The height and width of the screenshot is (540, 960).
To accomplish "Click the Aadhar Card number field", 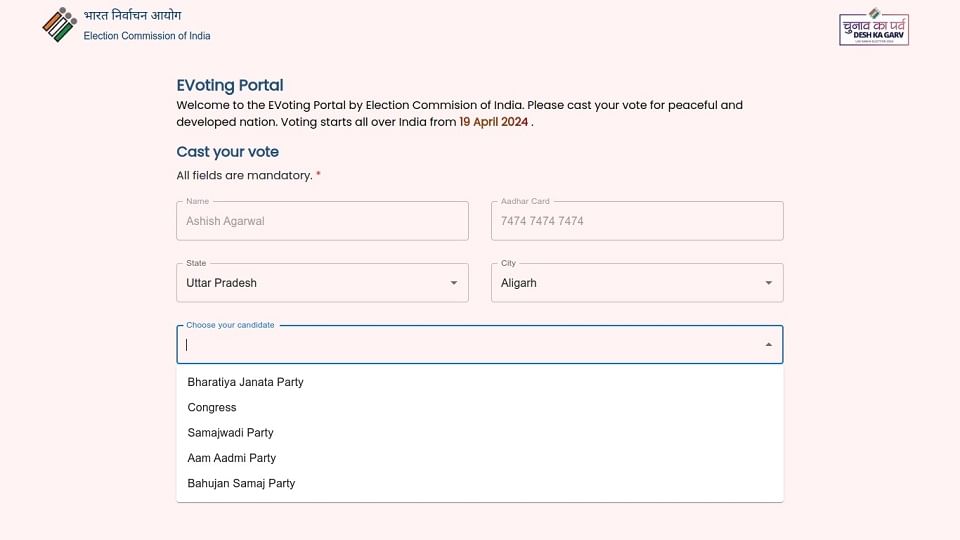I will click(637, 221).
